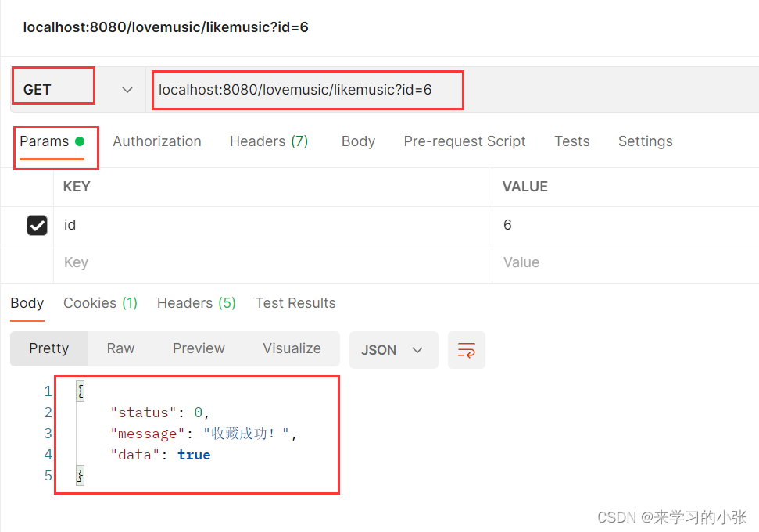The image size is (759, 532).
Task: Click the "message" key in response
Action: [x=148, y=434]
